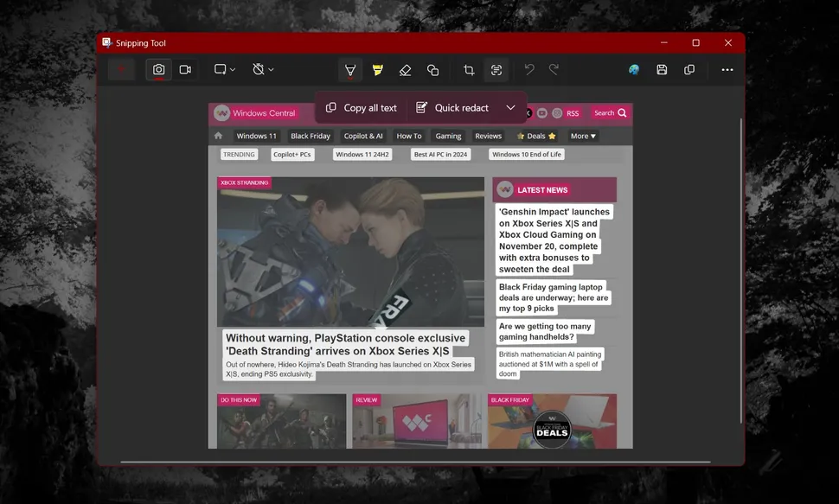Switch to screenshot Snip mode
Screen dimensions: 839x504
(x=158, y=69)
